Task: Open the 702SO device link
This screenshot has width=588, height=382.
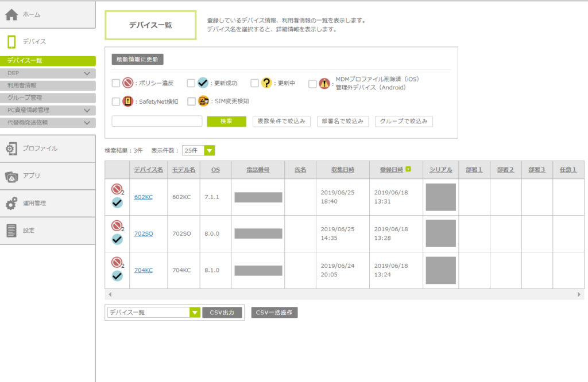Action: pos(143,233)
